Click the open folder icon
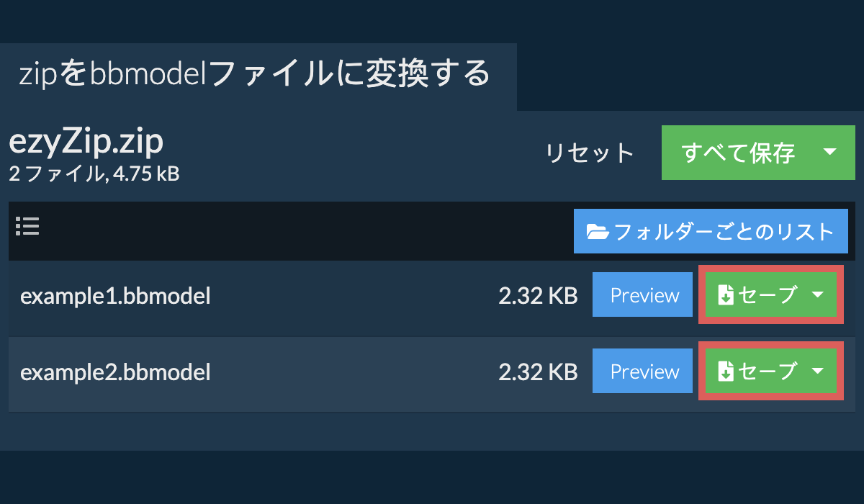Screen dimensions: 864x504 (597, 232)
